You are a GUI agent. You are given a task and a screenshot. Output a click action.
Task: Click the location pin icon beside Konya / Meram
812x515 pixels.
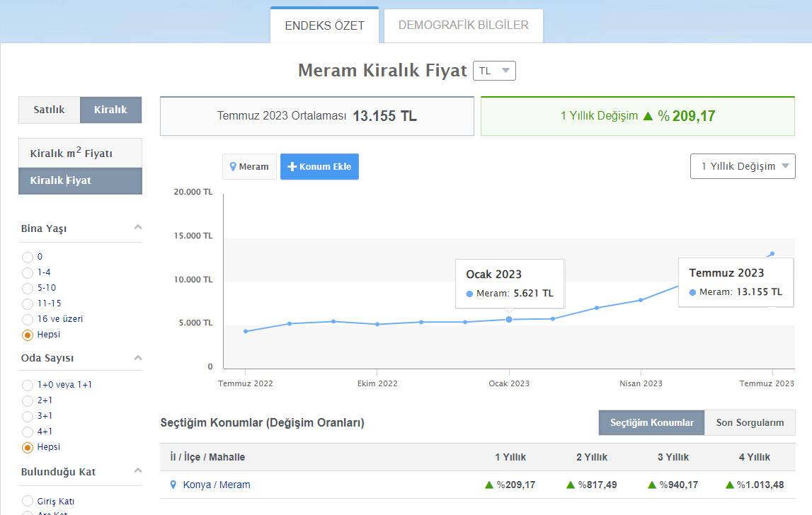(173, 485)
